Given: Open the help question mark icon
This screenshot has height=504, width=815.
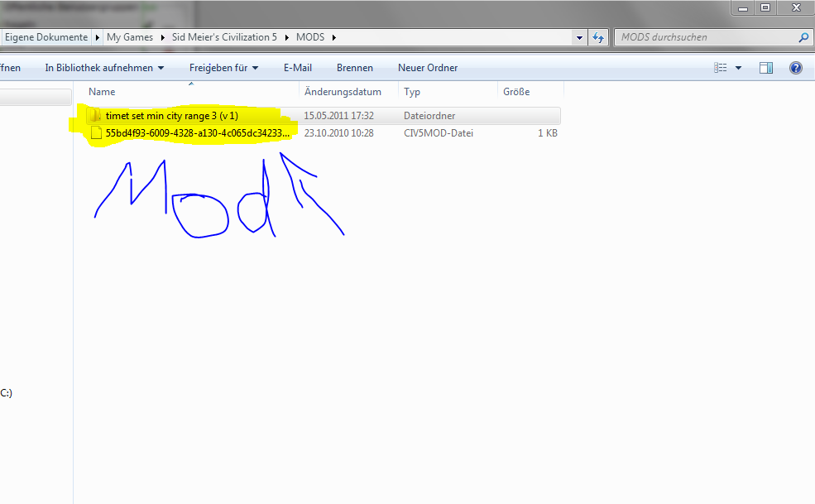Looking at the screenshot, I should pos(796,68).
